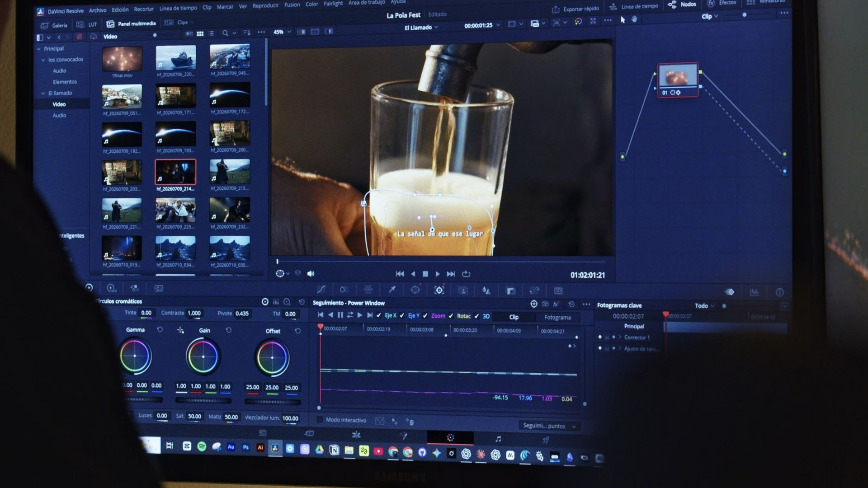Open the Efectos panel
This screenshot has height=488, width=868.
(x=722, y=3)
